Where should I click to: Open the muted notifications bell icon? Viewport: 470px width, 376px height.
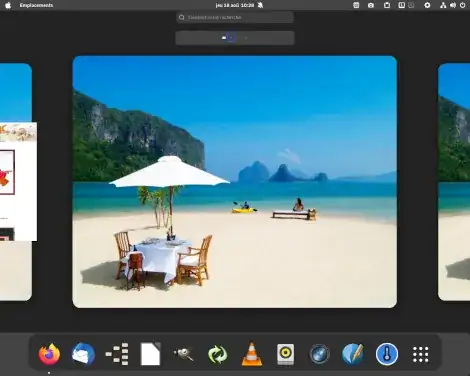point(261,5)
